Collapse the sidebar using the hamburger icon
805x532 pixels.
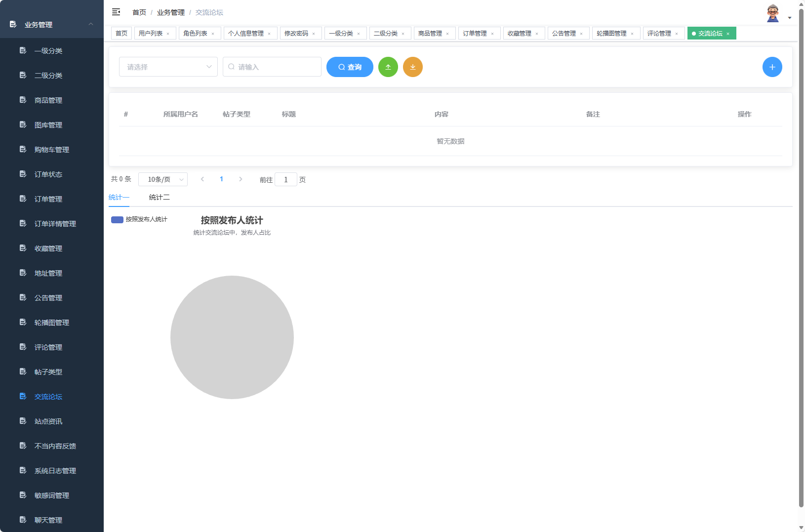pyautogui.click(x=116, y=12)
